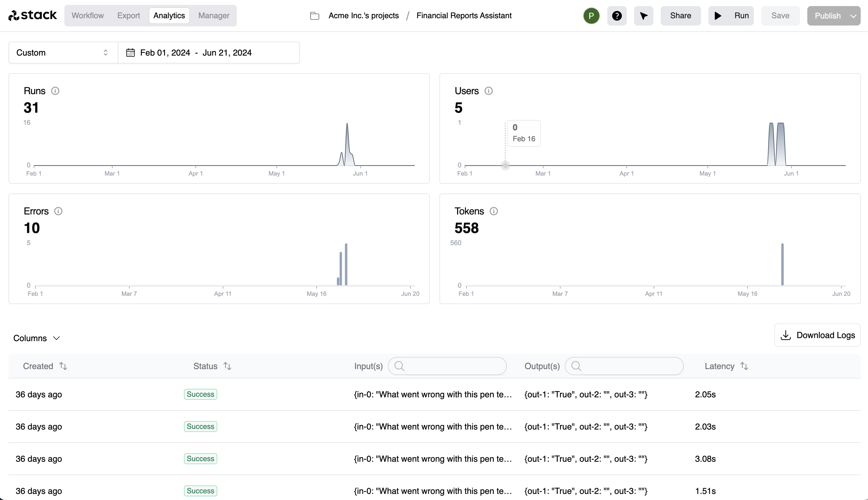
Task: Expand the Publish dropdown arrow
Action: point(853,16)
